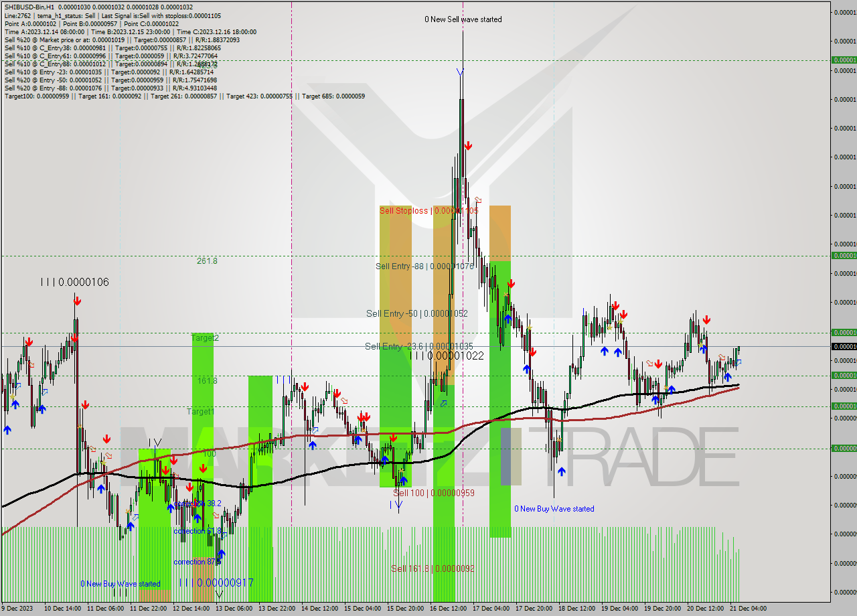857x616 pixels.
Task: Click the black current-price tag on price axis
Action: pos(844,346)
